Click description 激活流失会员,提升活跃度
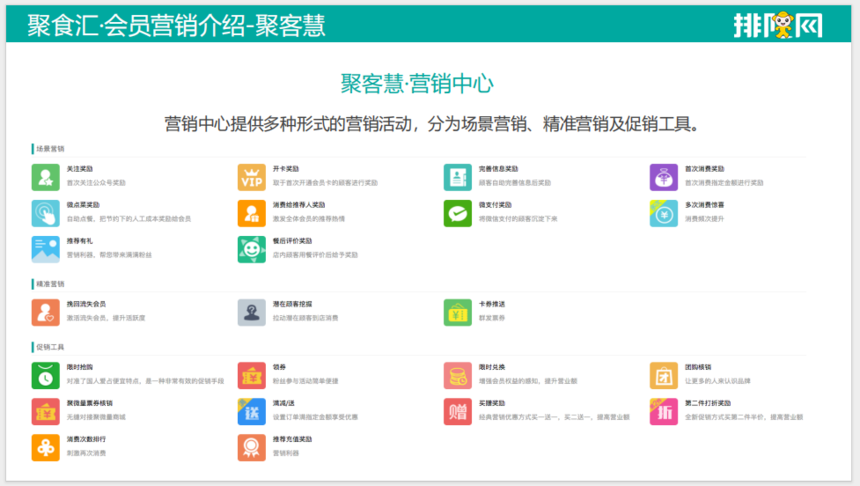Image resolution: width=860 pixels, height=486 pixels. [106, 318]
